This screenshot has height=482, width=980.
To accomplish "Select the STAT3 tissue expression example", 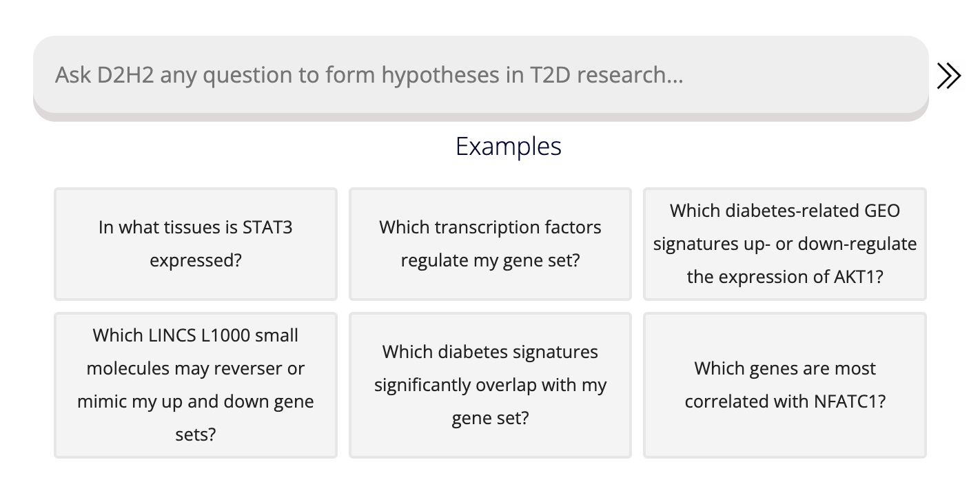I will (196, 244).
